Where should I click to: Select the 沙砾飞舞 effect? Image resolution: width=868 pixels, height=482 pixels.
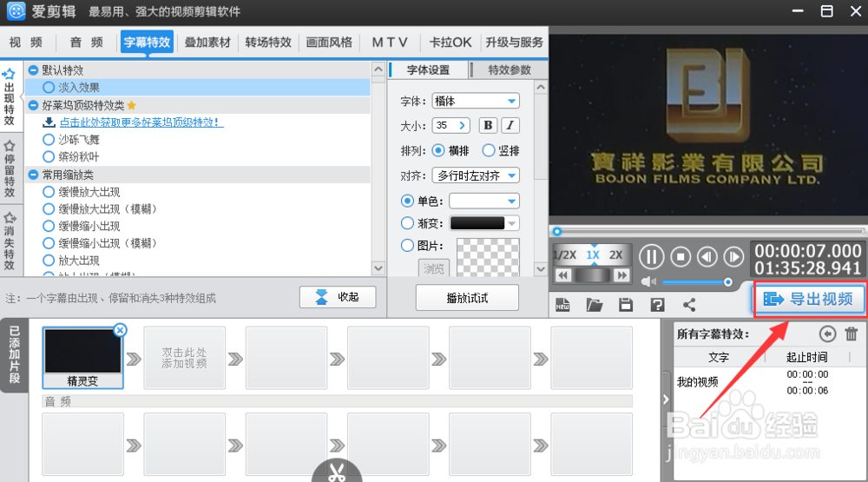(49, 140)
